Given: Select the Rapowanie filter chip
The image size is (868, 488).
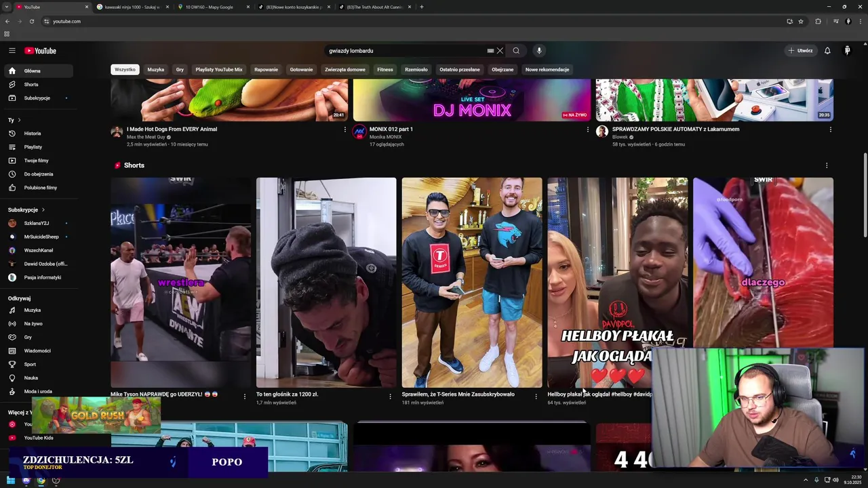Looking at the screenshot, I should click(266, 69).
